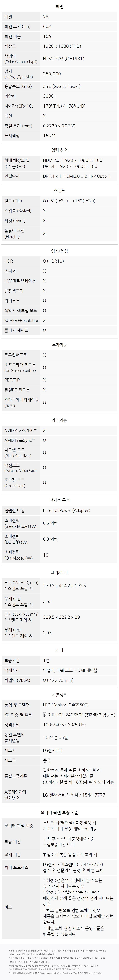119x980 pixels.
Task: Select the 벽걸이 (VESA) row label
Action: coord(17,680)
